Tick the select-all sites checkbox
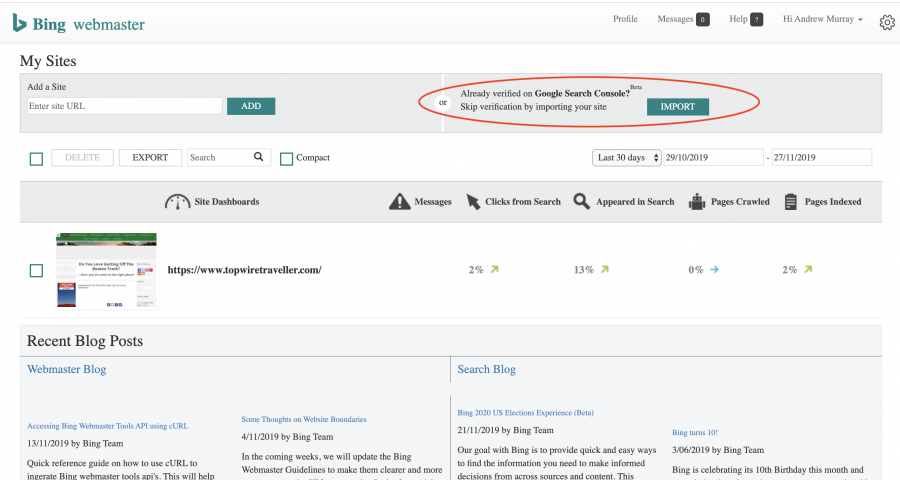The height and width of the screenshot is (480, 900). pos(36,159)
